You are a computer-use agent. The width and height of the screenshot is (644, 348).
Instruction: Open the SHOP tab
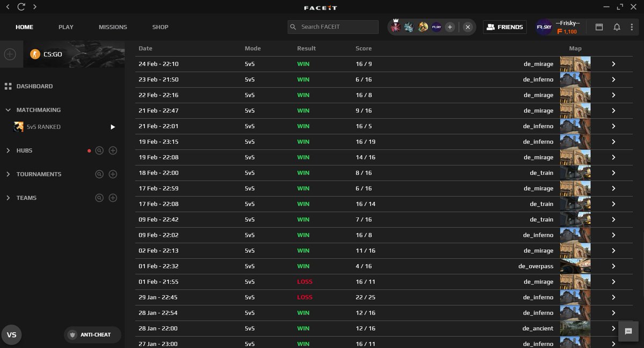click(x=160, y=27)
